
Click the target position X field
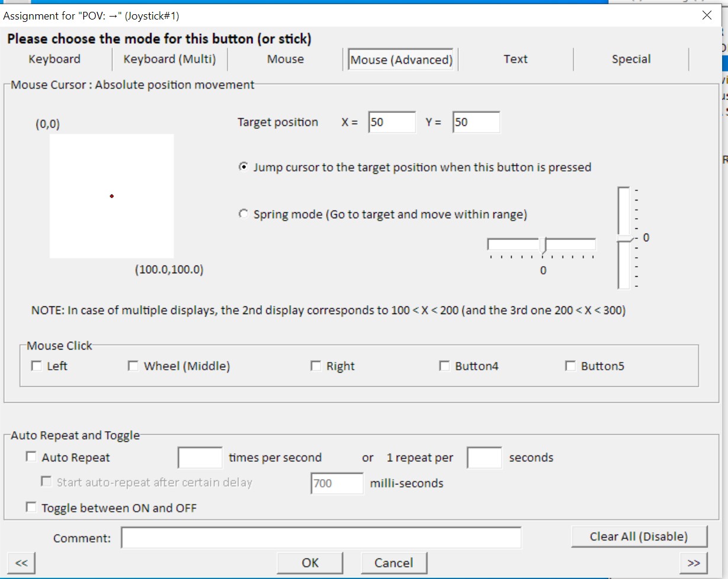[x=392, y=122]
